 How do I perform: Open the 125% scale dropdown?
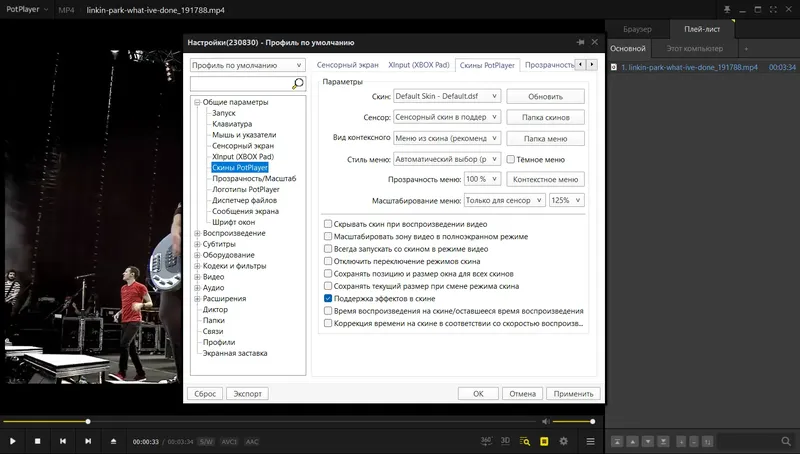[x=566, y=200]
